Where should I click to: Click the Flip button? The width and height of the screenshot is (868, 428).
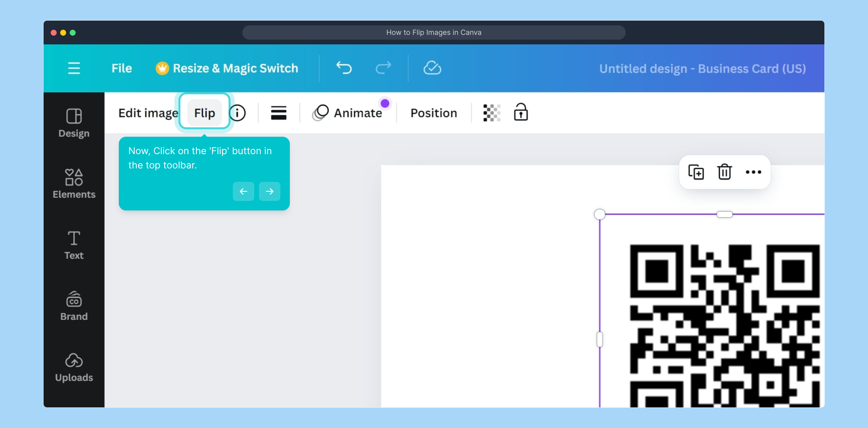pos(204,113)
